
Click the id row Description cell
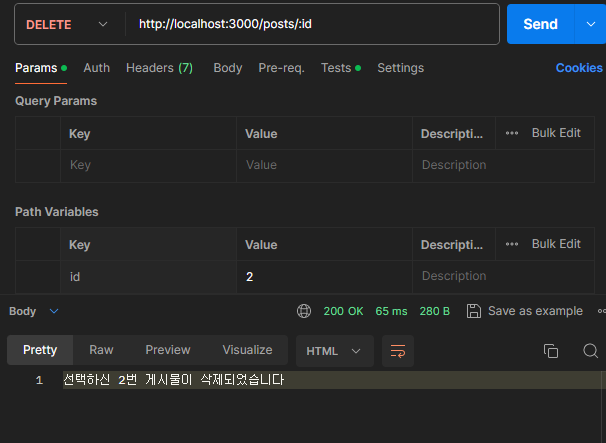(503, 277)
